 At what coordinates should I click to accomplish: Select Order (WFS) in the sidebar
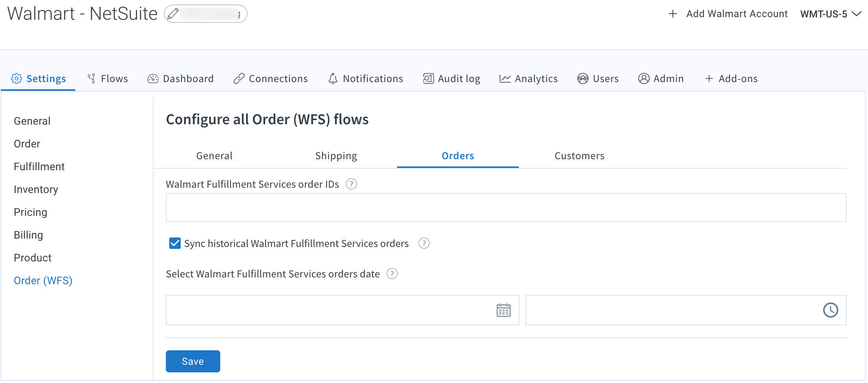pos(43,280)
